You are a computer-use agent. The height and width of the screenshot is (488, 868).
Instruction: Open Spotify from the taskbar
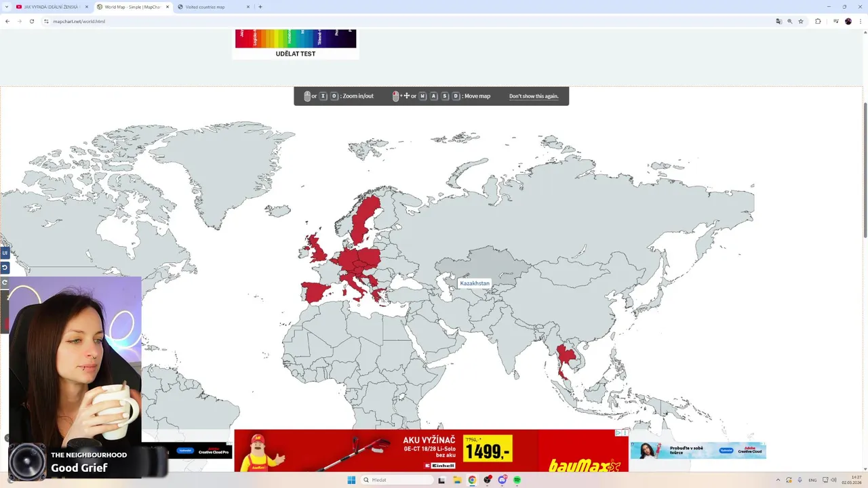[517, 480]
